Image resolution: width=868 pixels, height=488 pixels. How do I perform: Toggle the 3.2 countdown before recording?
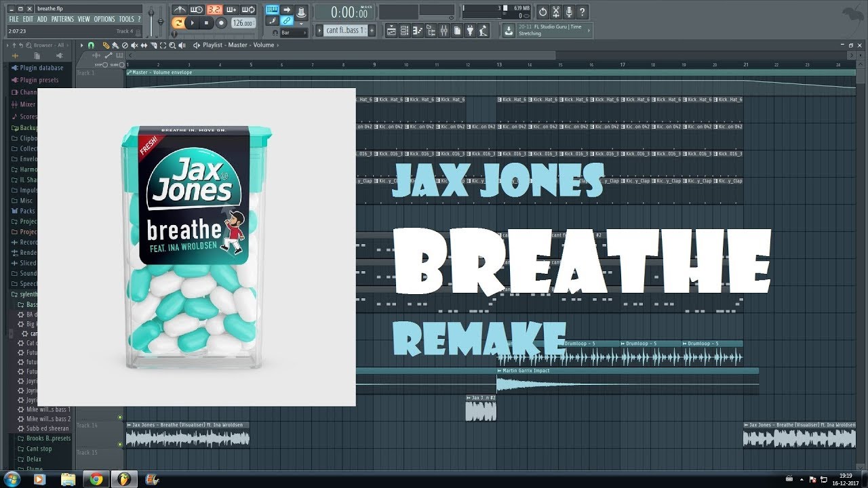214,9
